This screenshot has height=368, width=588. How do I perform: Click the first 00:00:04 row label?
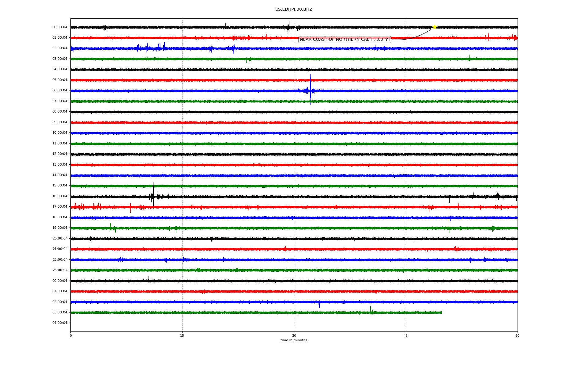(60, 27)
